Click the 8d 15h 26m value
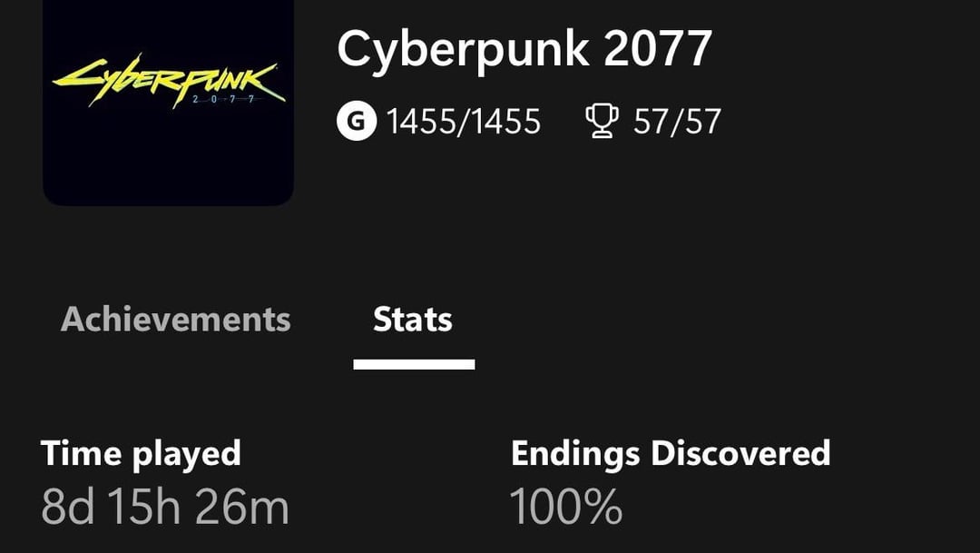The width and height of the screenshot is (980, 553). click(x=165, y=506)
